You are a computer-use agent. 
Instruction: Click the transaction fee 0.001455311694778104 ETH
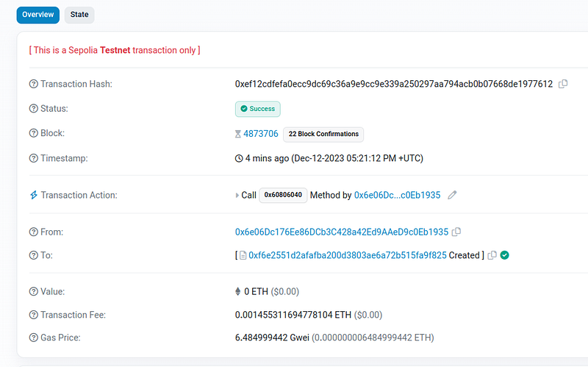coord(293,315)
